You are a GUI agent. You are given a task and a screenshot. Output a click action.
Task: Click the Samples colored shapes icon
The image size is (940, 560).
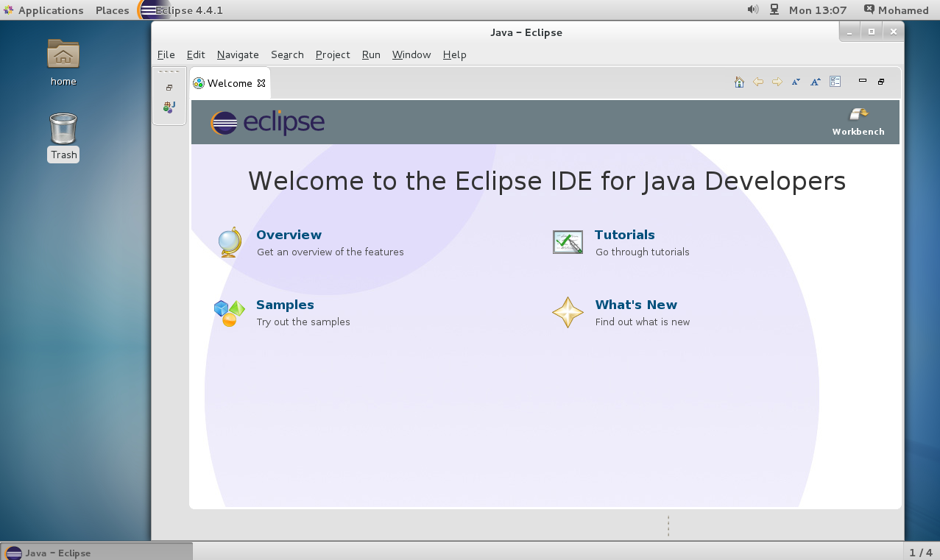[x=230, y=313]
